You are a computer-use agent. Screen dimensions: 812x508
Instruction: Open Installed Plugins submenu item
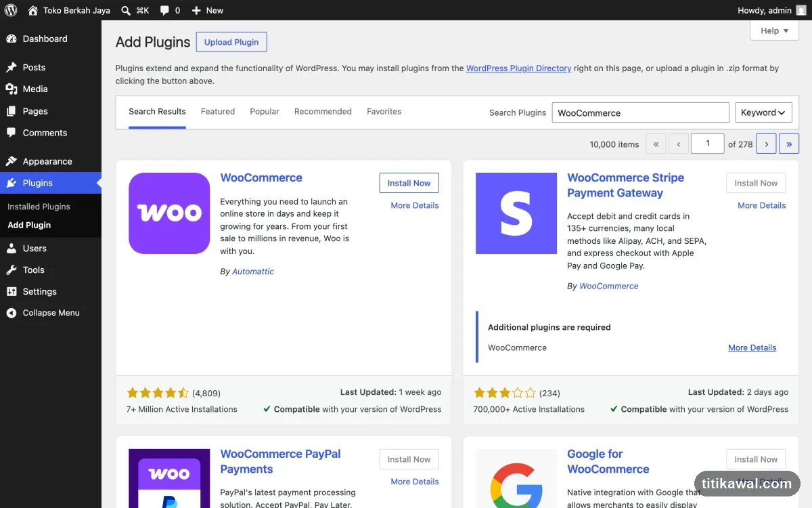[39, 207]
